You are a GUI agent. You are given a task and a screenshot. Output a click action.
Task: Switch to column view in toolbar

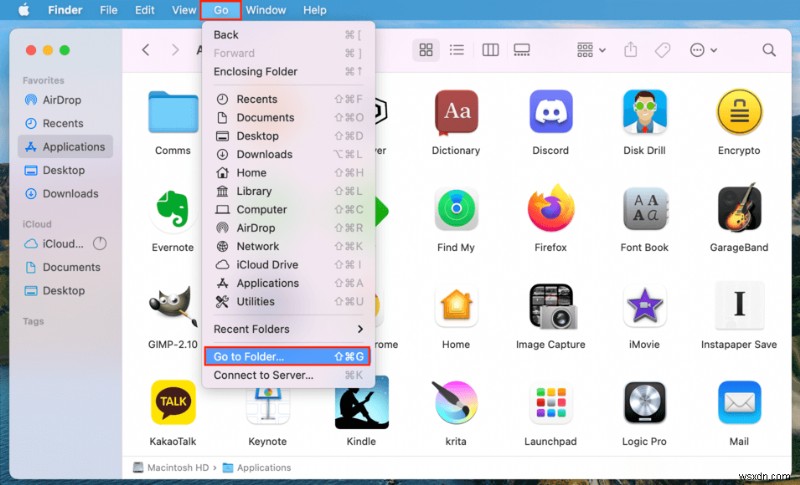pyautogui.click(x=490, y=50)
